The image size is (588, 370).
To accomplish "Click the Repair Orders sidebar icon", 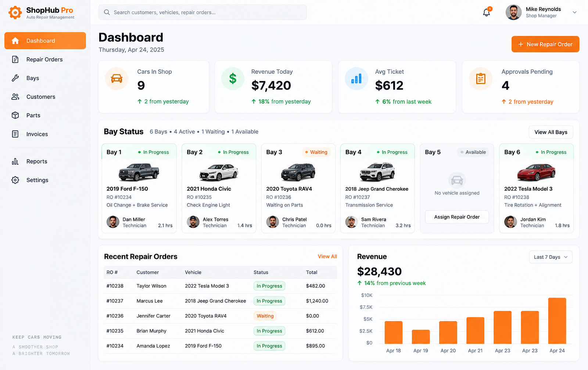I will (x=15, y=59).
